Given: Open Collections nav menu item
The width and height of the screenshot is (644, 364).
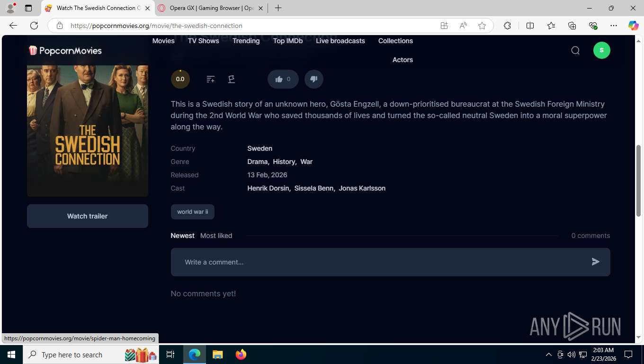Looking at the screenshot, I should pyautogui.click(x=395, y=41).
